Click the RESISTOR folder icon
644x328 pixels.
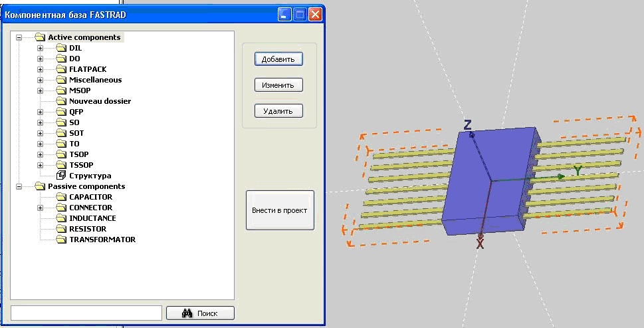[x=61, y=229]
